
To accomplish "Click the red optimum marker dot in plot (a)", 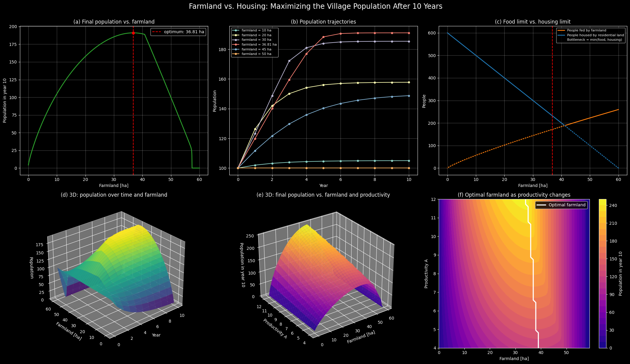I will (133, 33).
